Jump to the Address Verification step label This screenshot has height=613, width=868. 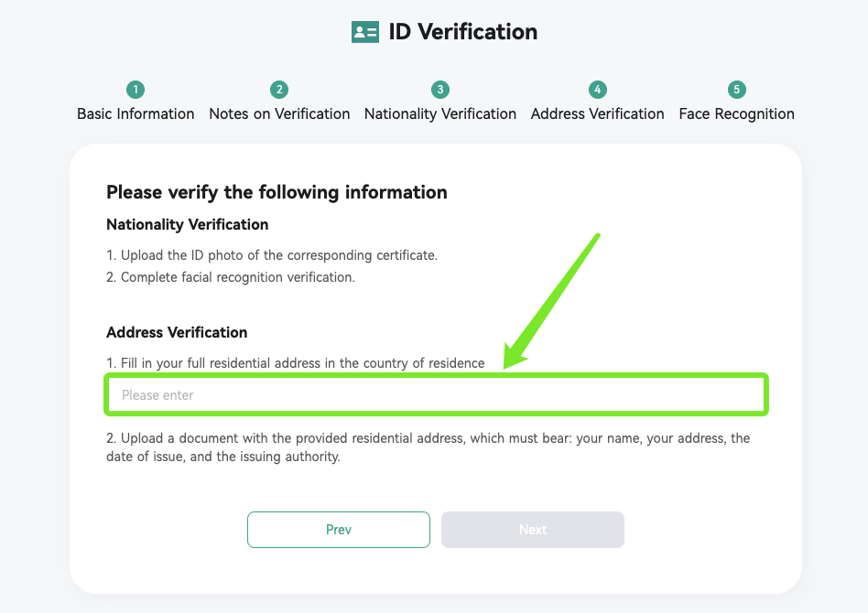597,114
